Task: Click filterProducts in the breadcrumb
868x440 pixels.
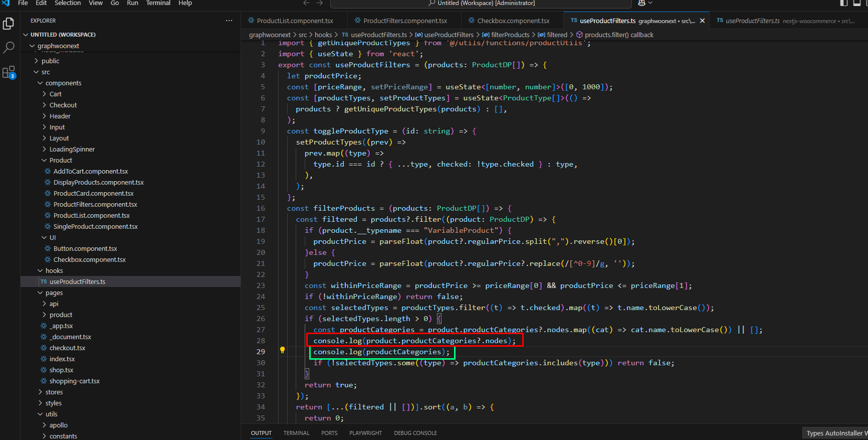Action: pos(510,35)
